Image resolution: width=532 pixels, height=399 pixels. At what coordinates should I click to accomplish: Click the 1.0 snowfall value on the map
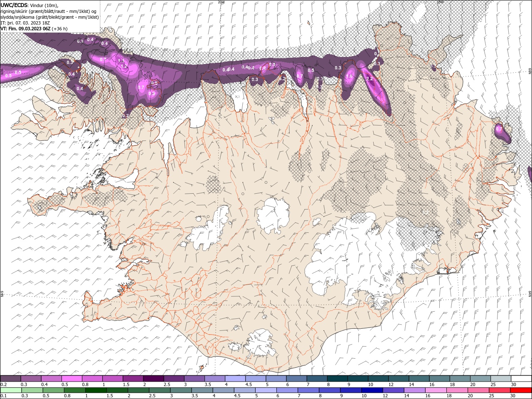tap(349, 76)
